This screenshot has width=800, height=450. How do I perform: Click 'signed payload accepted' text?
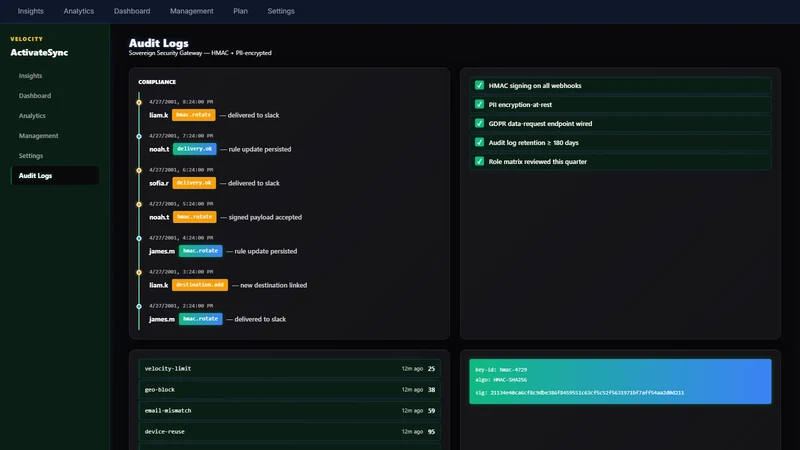pyautogui.click(x=265, y=217)
